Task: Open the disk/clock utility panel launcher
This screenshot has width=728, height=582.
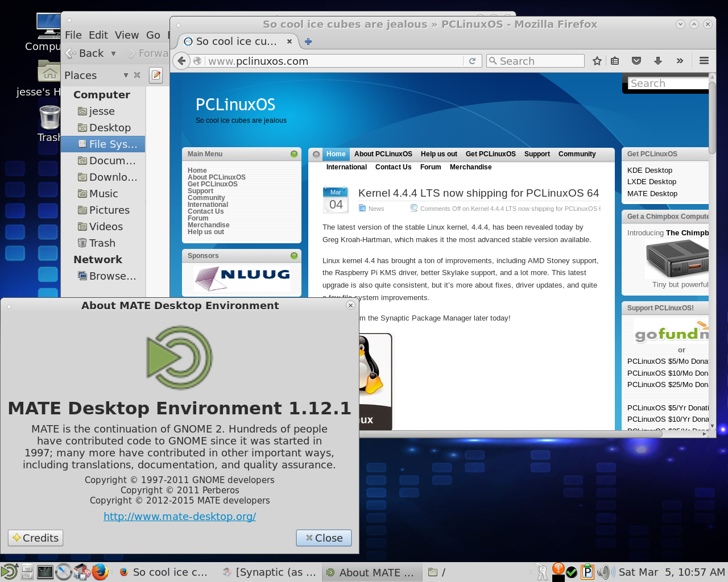Action: [x=64, y=572]
